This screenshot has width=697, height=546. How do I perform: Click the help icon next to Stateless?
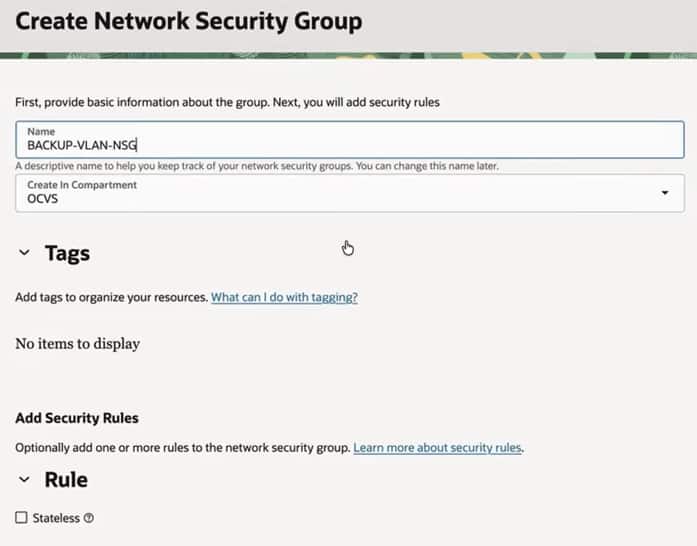pyautogui.click(x=89, y=518)
